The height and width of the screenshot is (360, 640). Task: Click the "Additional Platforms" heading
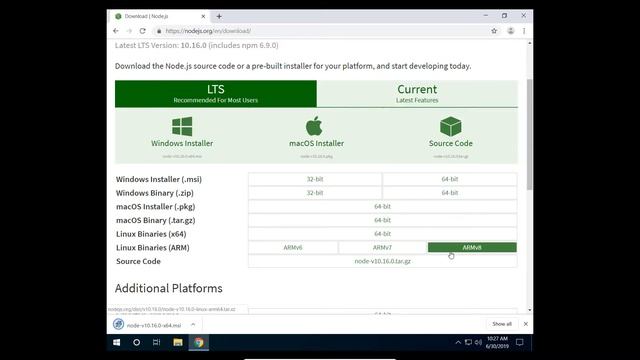(169, 289)
